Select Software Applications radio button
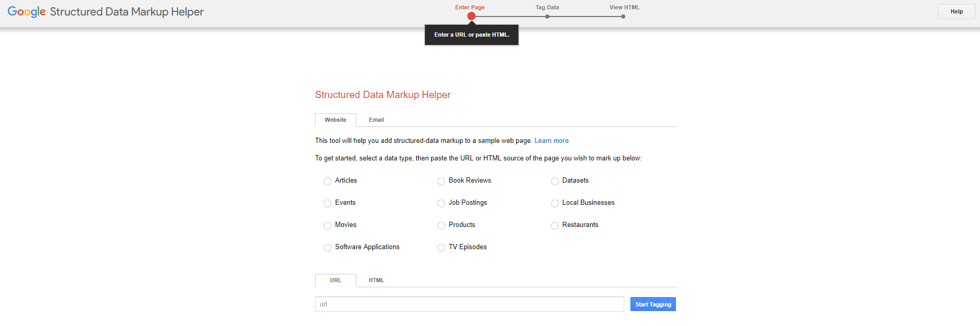980x326 pixels. pyautogui.click(x=327, y=248)
